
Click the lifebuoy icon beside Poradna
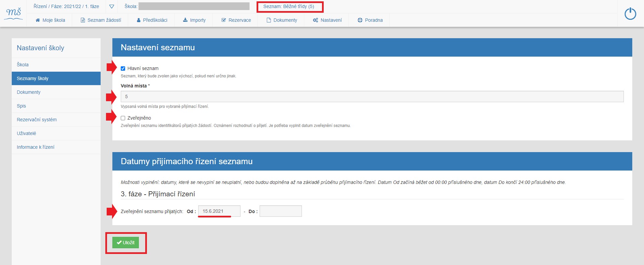point(360,20)
